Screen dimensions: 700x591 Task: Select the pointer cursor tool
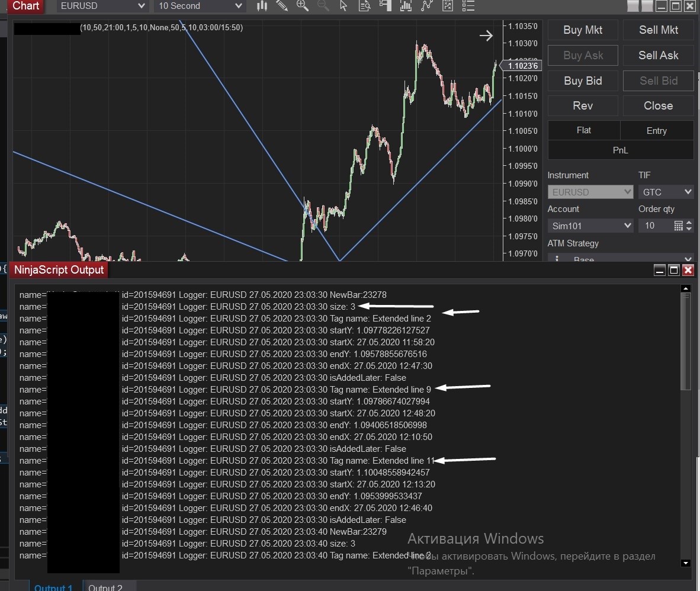pos(343,5)
